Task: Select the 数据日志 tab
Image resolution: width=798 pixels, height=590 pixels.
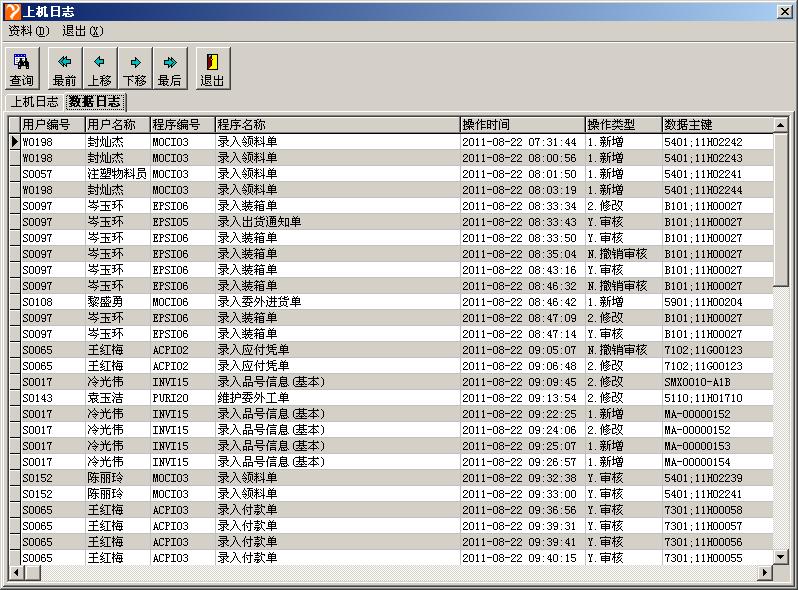Action: point(95,102)
